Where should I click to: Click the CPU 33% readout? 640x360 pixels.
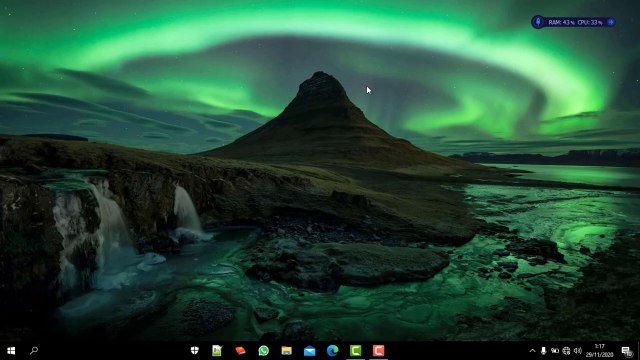coord(590,22)
